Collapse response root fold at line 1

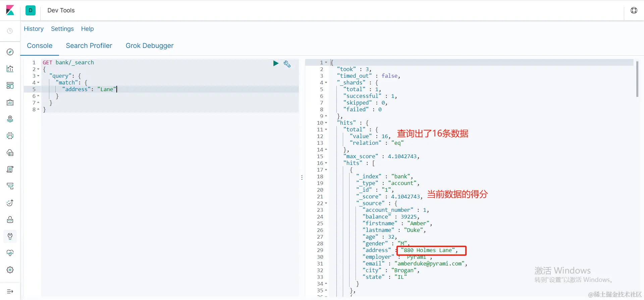[x=326, y=63]
